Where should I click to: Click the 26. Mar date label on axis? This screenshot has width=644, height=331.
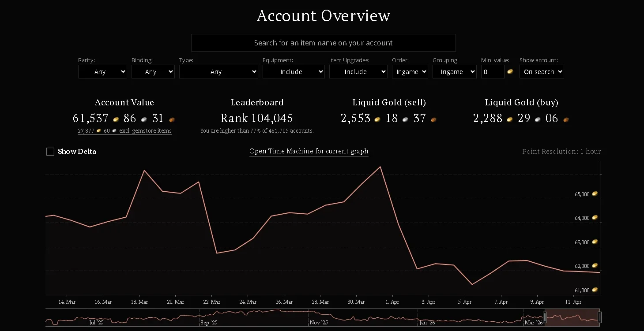(x=284, y=302)
